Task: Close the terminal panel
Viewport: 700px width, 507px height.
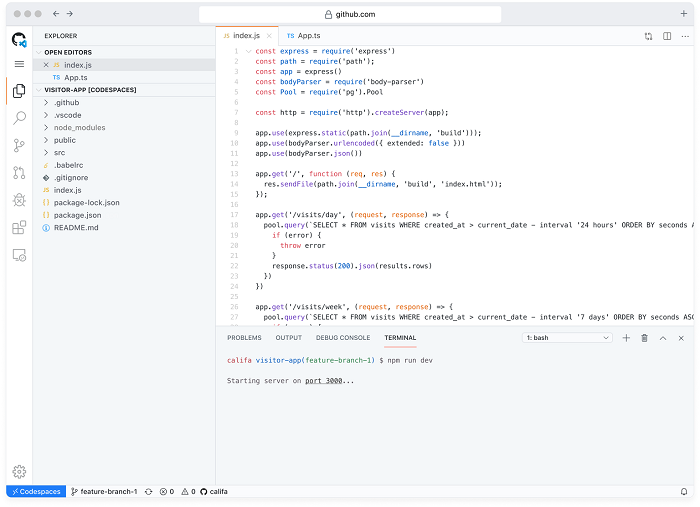Action: pyautogui.click(x=681, y=338)
